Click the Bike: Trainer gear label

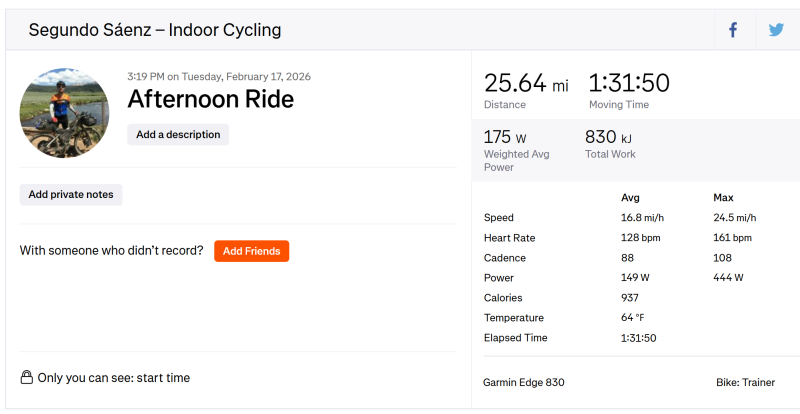click(x=745, y=382)
